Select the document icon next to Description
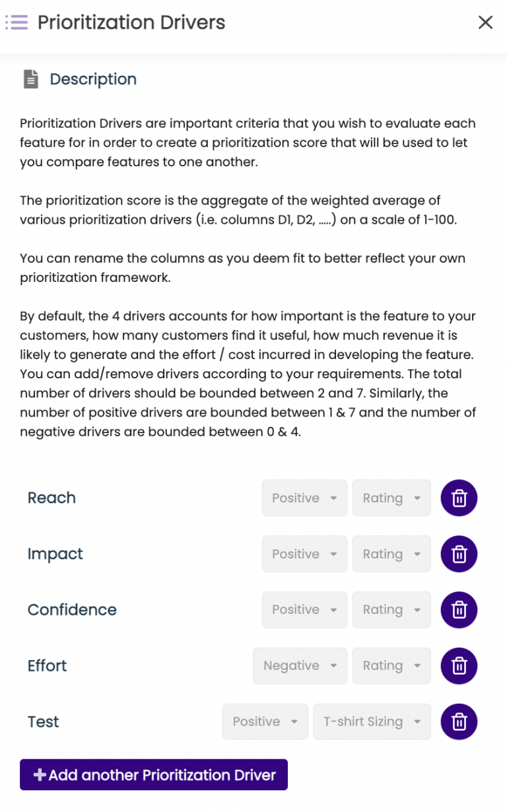Viewport: 507px width, 812px height. (x=31, y=79)
